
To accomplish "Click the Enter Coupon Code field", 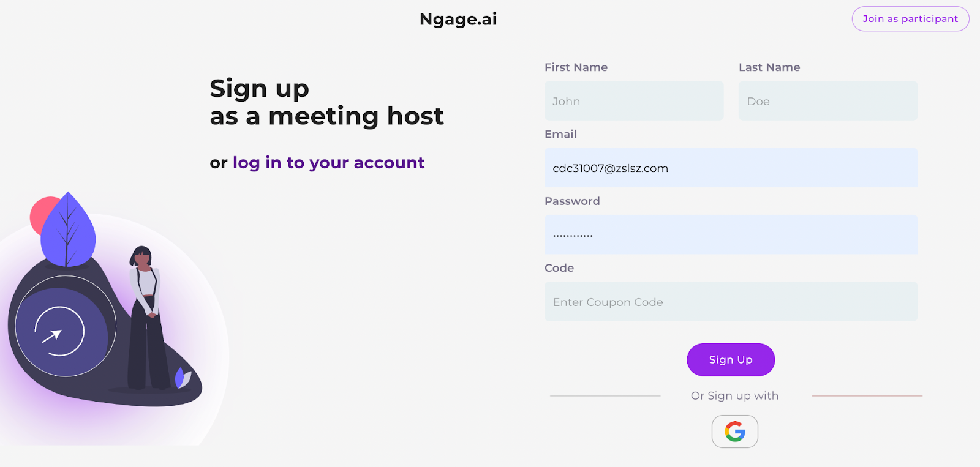I will (731, 302).
